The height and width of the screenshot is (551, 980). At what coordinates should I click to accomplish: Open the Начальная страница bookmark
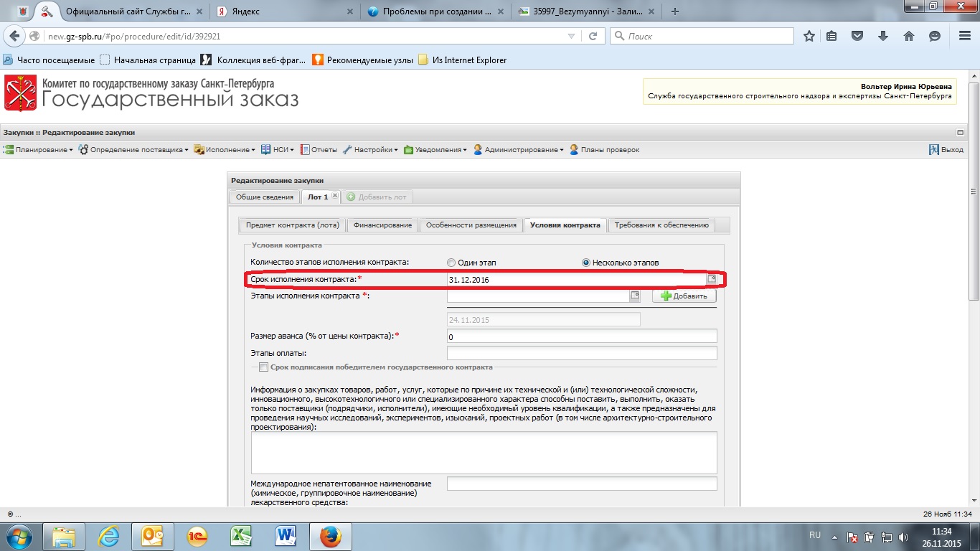148,60
